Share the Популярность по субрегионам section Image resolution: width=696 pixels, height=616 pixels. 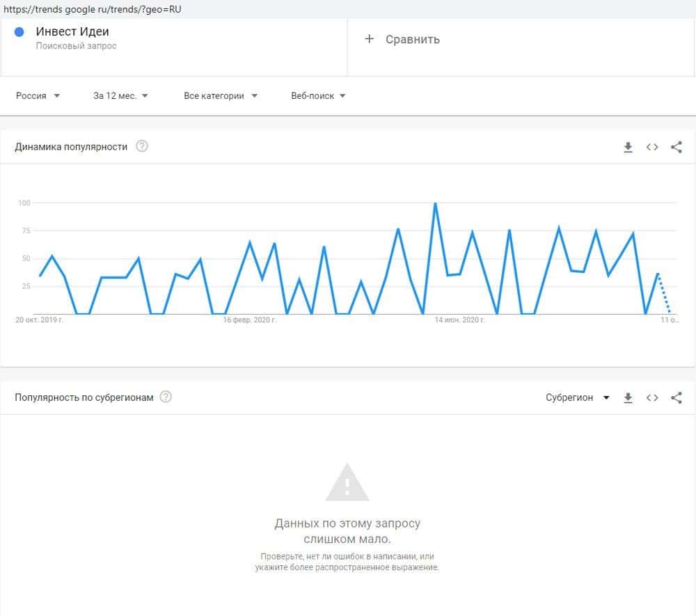tap(676, 397)
